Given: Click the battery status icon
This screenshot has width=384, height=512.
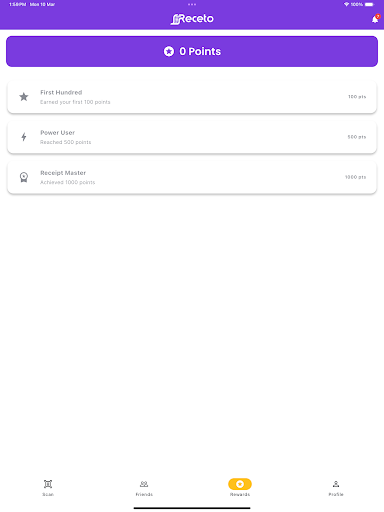Looking at the screenshot, I should point(369,4).
